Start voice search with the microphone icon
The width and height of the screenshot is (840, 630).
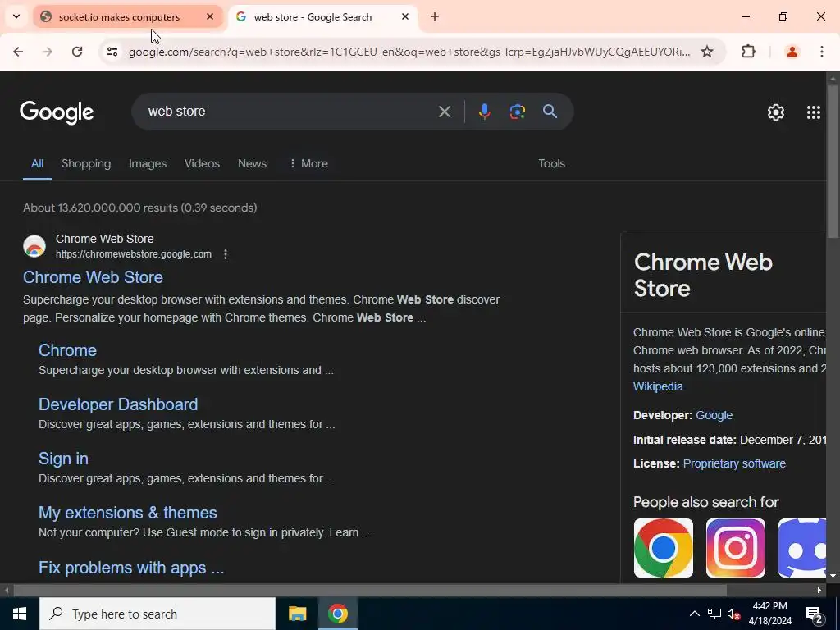[484, 112]
